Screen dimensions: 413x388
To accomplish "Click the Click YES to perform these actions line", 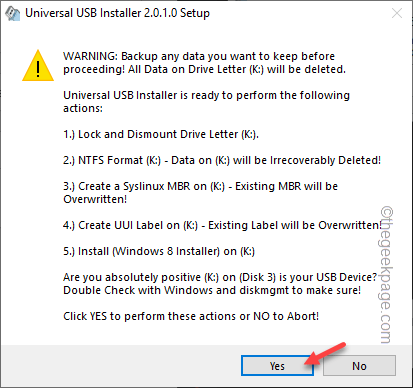I will pos(191,316).
